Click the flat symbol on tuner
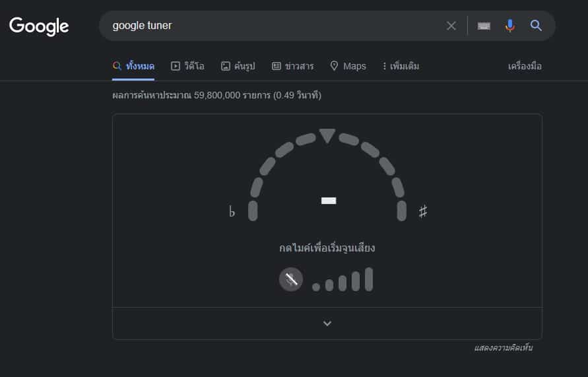588x377 pixels. click(232, 211)
